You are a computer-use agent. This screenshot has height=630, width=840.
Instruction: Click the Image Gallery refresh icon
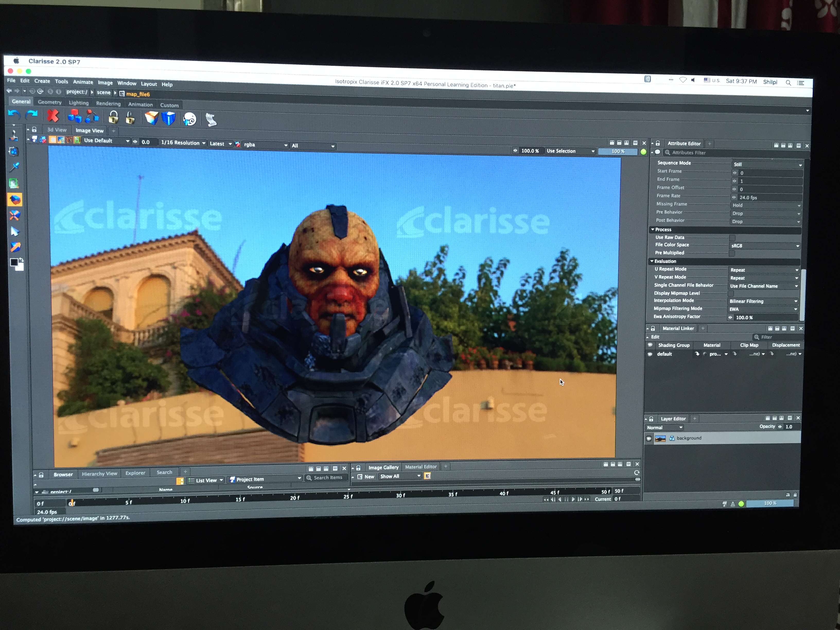coord(637,473)
